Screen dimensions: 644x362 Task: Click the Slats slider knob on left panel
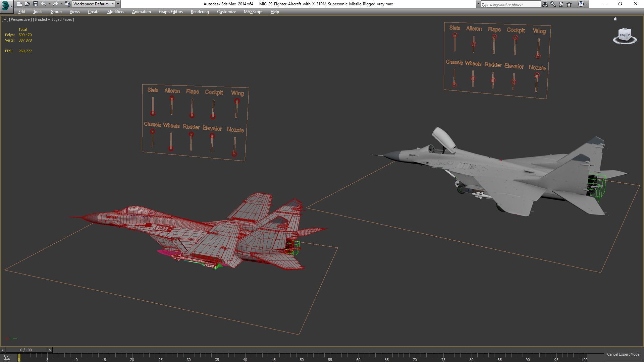[x=153, y=113]
